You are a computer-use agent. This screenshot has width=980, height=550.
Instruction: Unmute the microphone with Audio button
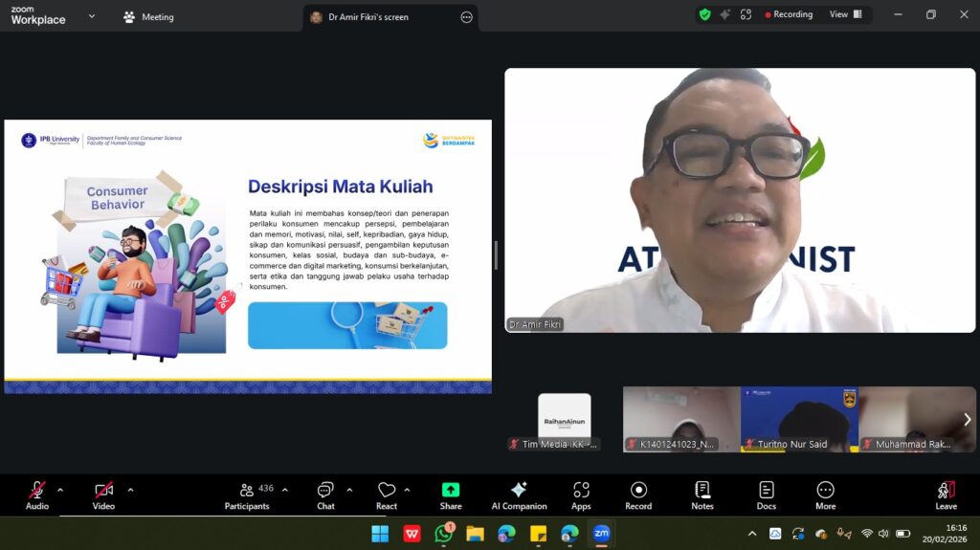37,495
